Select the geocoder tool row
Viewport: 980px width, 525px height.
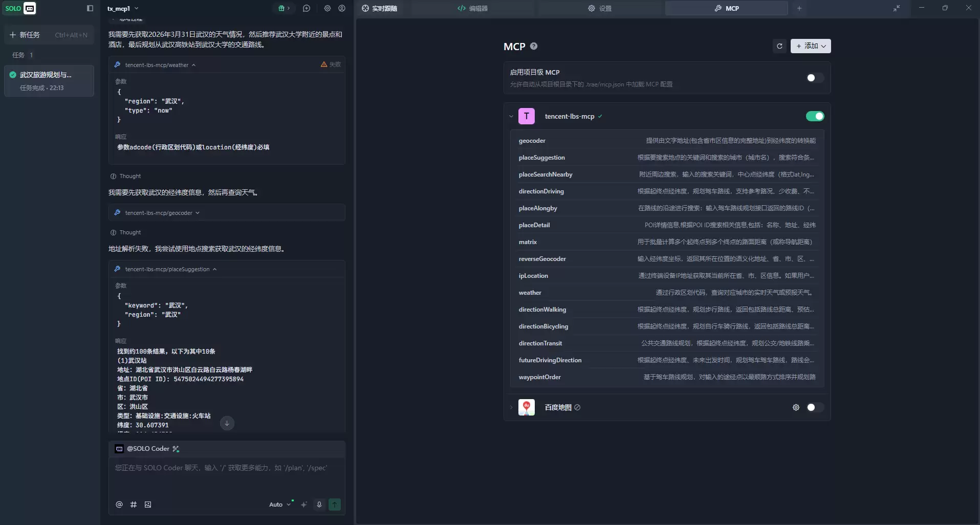[x=667, y=141]
